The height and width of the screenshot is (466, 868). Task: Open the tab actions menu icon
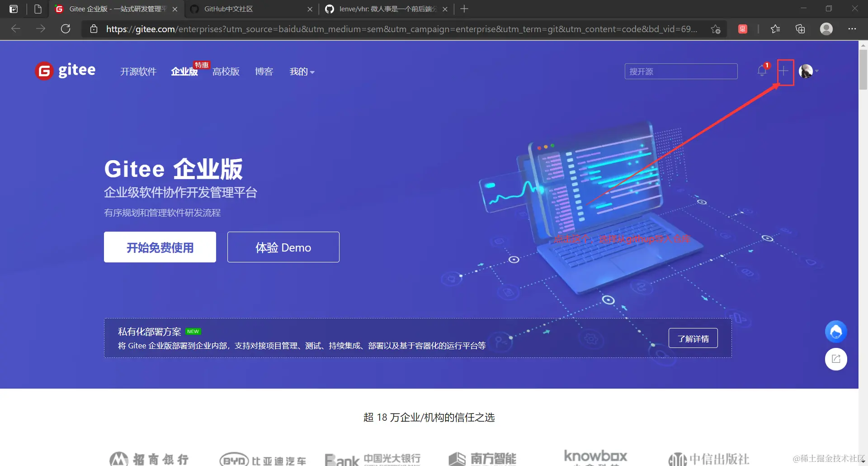(x=14, y=9)
